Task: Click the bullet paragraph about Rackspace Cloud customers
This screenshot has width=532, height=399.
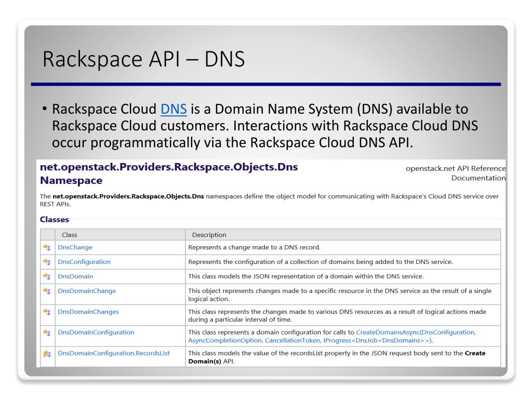Action: pos(264,126)
